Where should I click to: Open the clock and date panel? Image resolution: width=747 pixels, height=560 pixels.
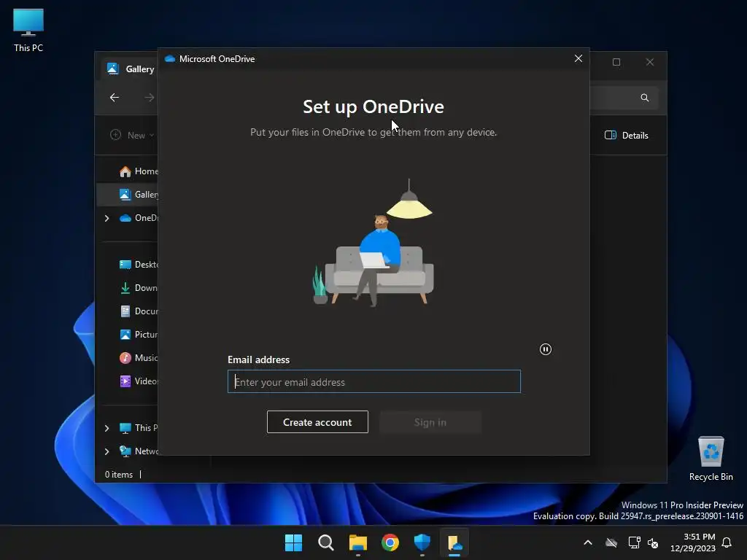click(x=693, y=542)
